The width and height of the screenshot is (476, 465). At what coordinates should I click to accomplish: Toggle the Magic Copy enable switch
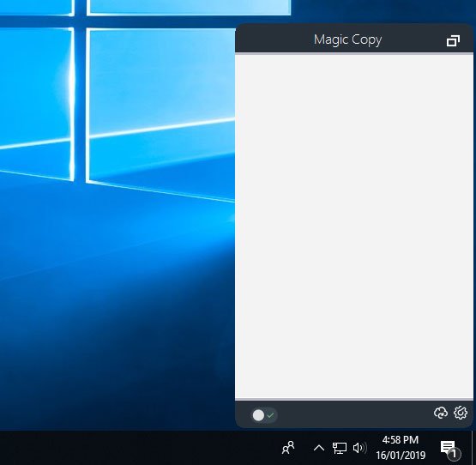(264, 415)
